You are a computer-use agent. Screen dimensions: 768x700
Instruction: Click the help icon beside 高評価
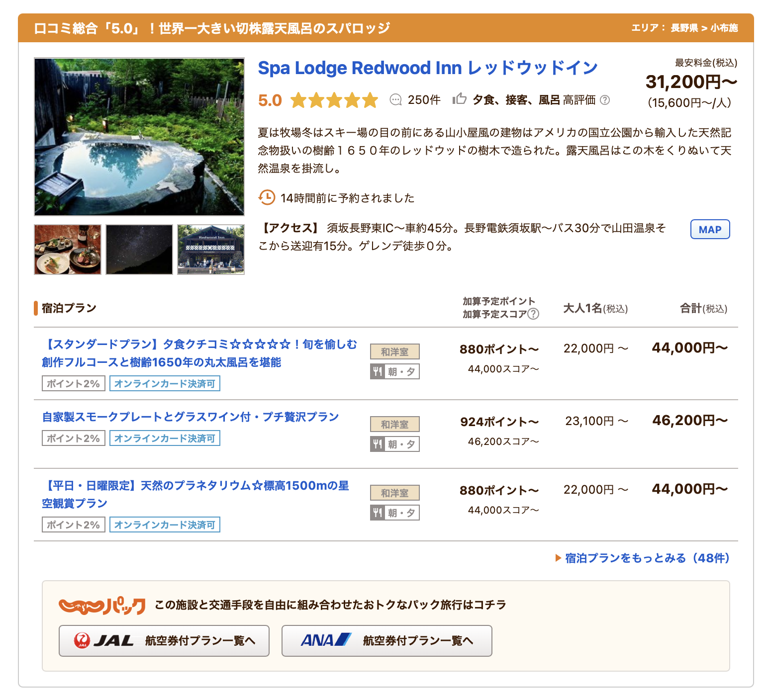(x=605, y=100)
